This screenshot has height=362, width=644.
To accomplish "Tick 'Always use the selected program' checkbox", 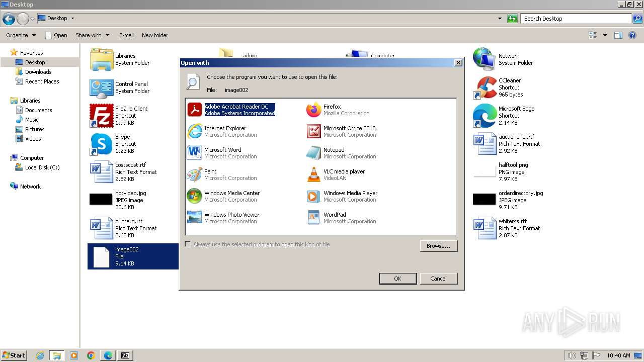I will click(x=188, y=244).
